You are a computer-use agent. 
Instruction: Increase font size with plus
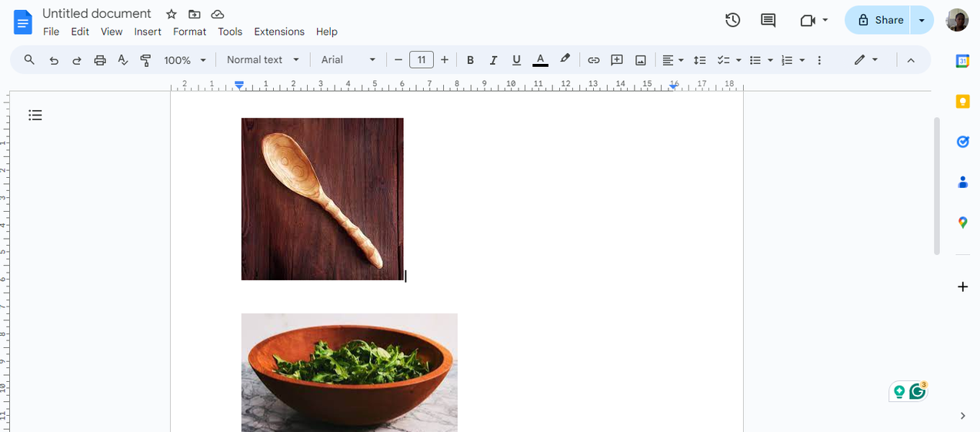point(445,60)
